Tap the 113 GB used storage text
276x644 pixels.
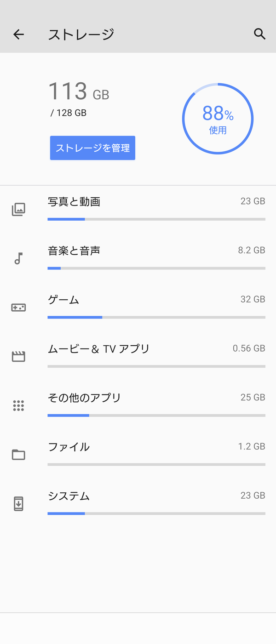pyautogui.click(x=79, y=91)
